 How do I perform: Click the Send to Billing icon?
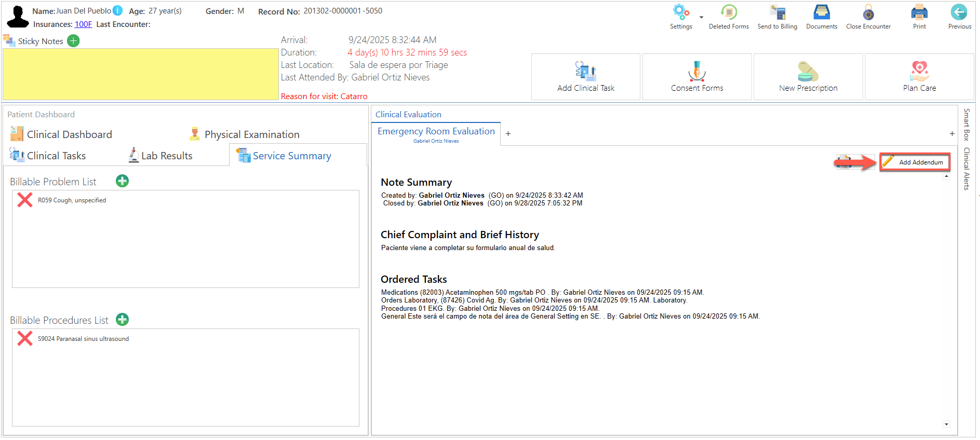click(777, 12)
